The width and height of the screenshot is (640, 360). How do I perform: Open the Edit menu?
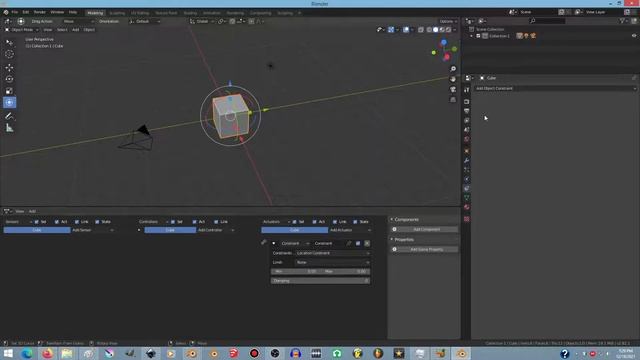pyautogui.click(x=26, y=12)
